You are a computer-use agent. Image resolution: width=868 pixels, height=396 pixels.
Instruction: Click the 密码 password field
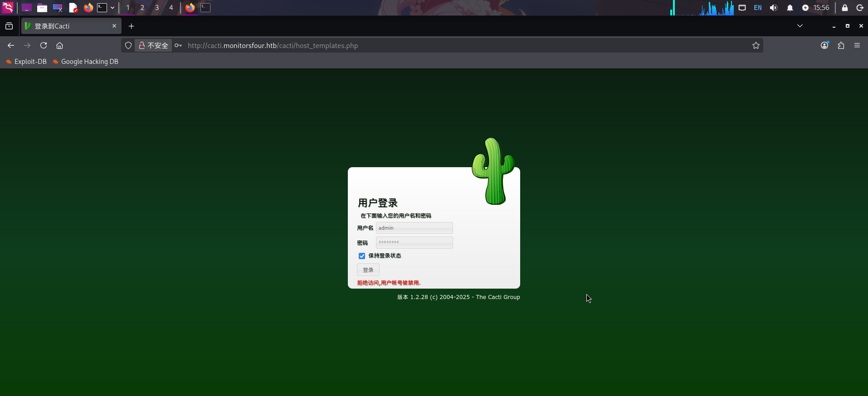coord(414,242)
